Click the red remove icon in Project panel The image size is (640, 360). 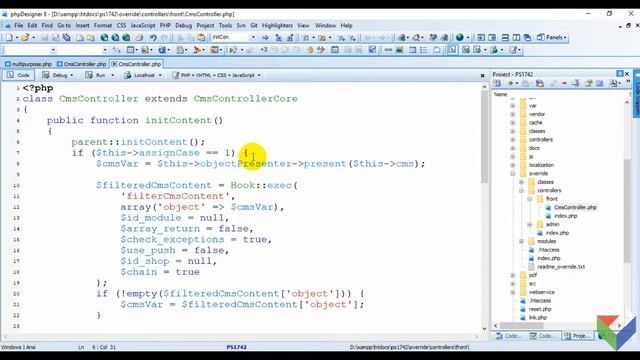click(564, 83)
